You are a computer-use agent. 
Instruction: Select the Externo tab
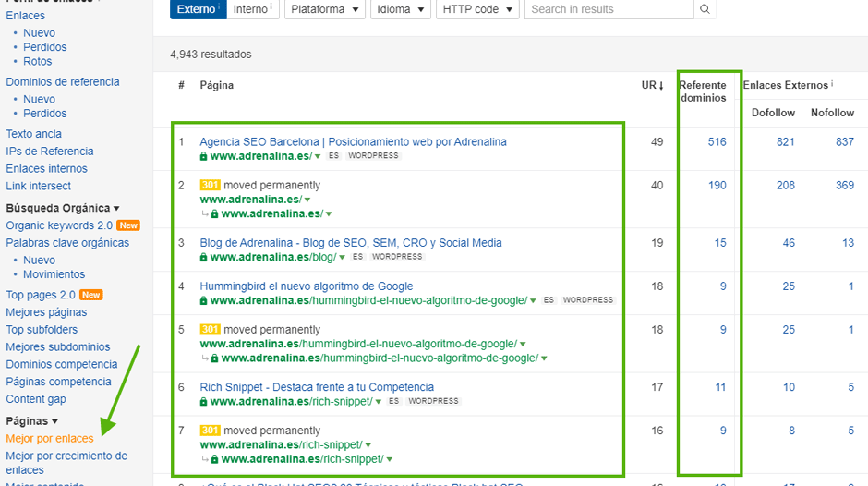click(197, 9)
